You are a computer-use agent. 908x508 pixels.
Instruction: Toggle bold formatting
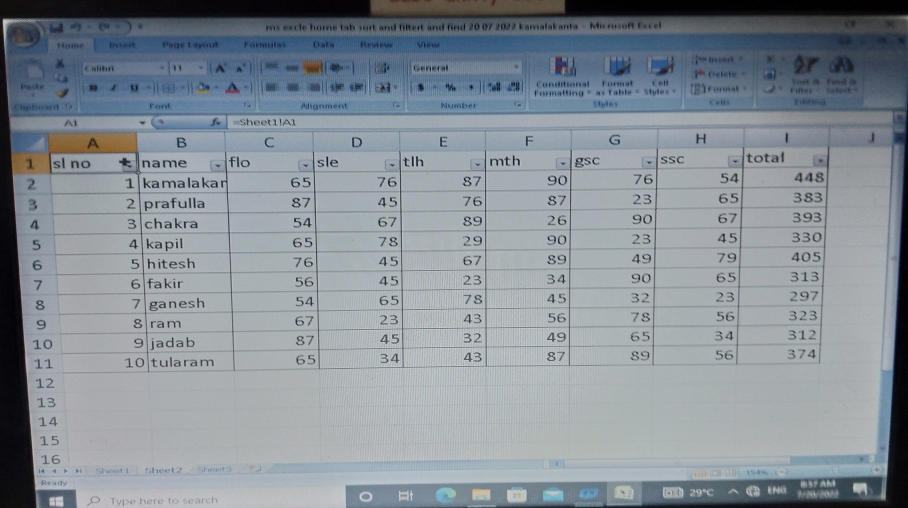(x=93, y=88)
